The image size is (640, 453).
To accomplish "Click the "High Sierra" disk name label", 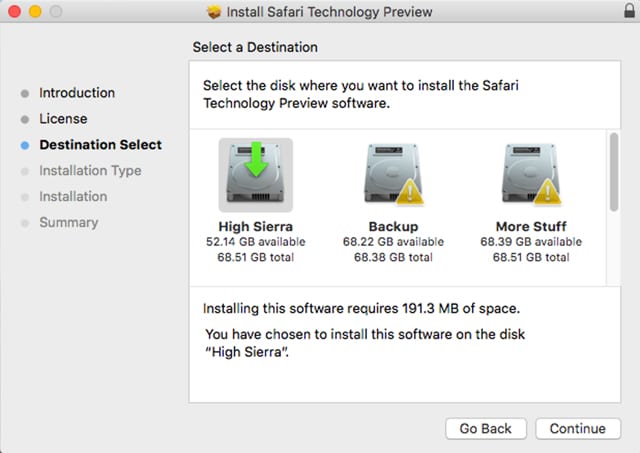I will coord(255,226).
